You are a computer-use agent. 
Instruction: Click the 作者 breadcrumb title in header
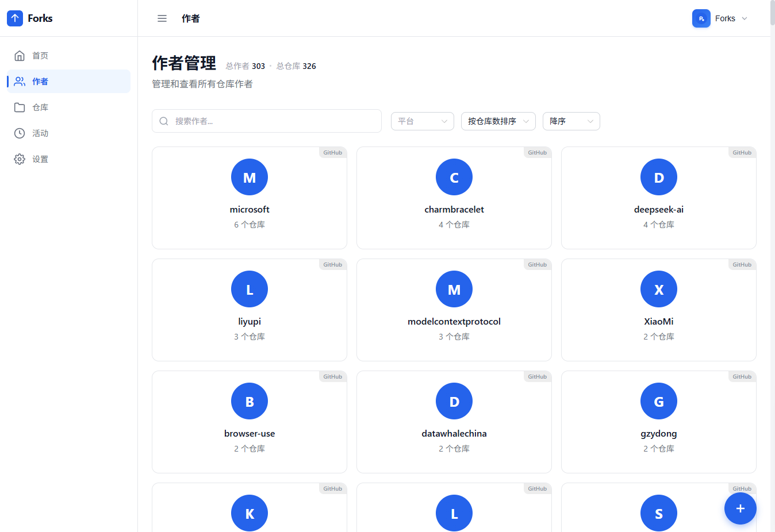(191, 18)
